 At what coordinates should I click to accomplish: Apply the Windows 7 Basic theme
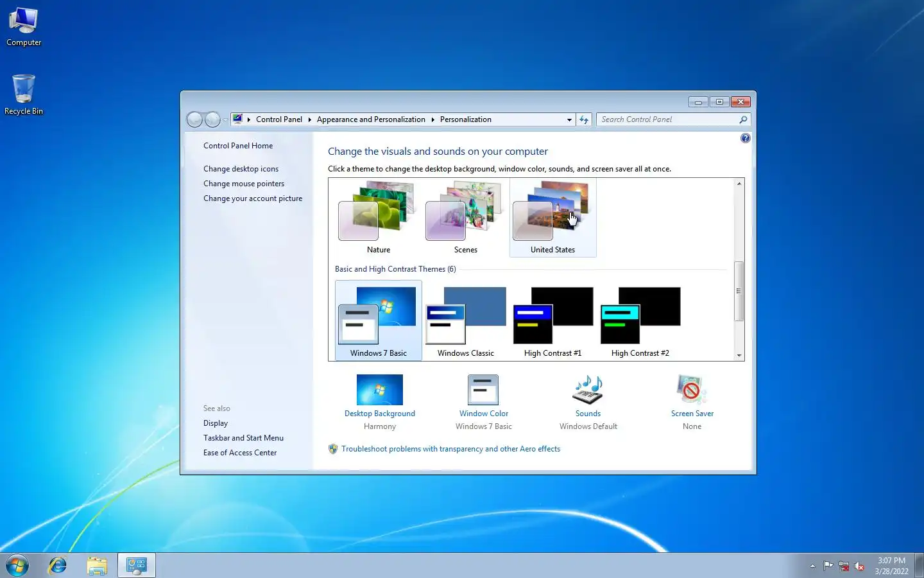pyautogui.click(x=378, y=320)
